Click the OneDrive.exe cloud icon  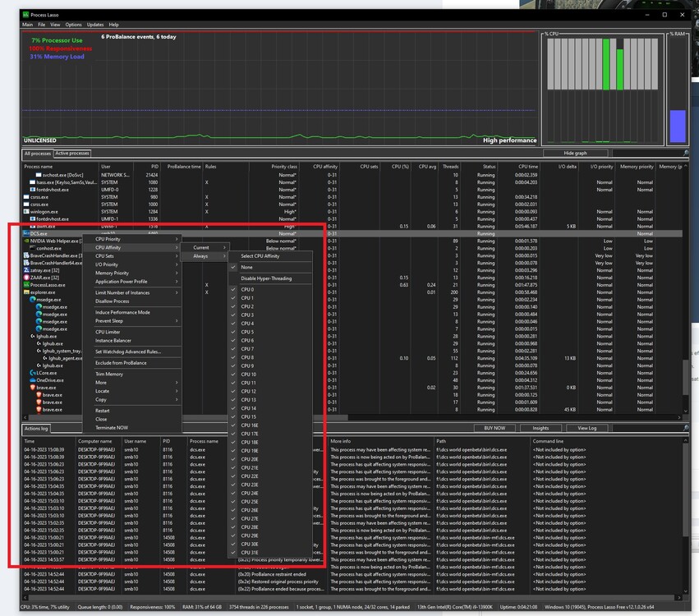point(31,380)
